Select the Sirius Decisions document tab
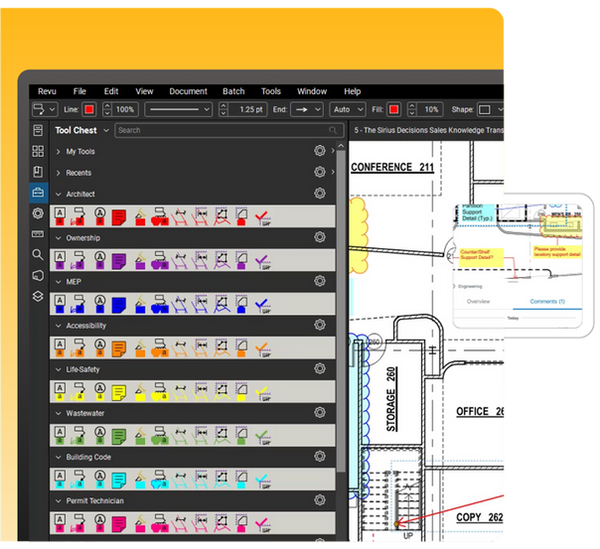Viewport: 600px width, 549px height. pos(427,130)
